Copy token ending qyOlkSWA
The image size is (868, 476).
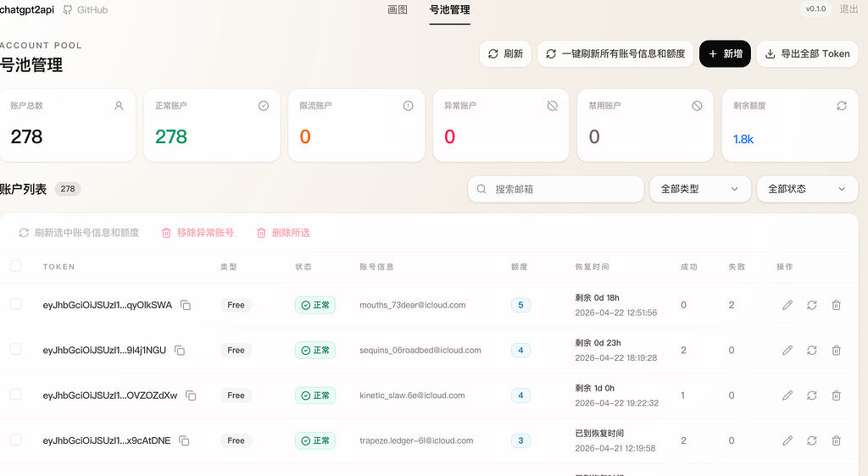[x=186, y=305]
